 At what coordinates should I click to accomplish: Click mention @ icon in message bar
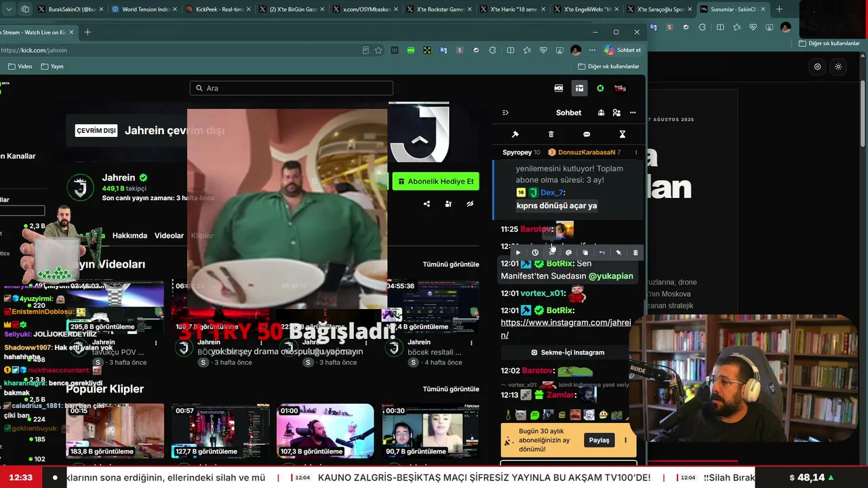[568, 253]
